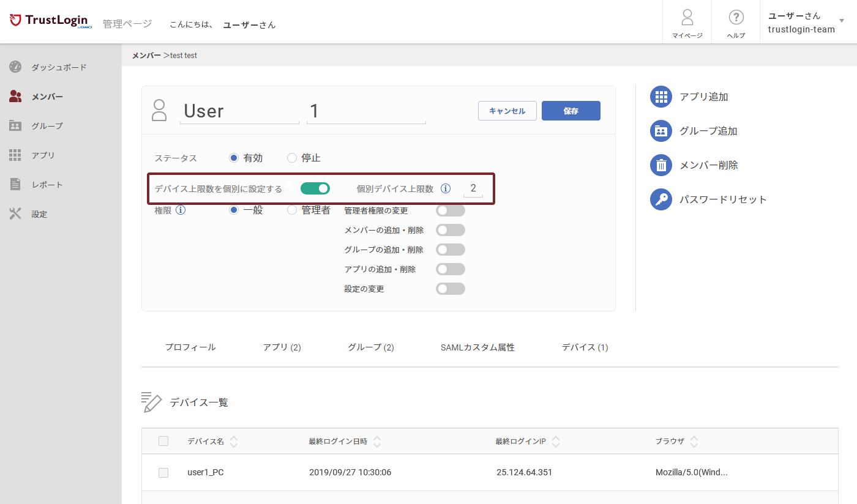This screenshot has height=504, width=857.
Task: Tick the checkbox for user1_PC
Action: [163, 473]
